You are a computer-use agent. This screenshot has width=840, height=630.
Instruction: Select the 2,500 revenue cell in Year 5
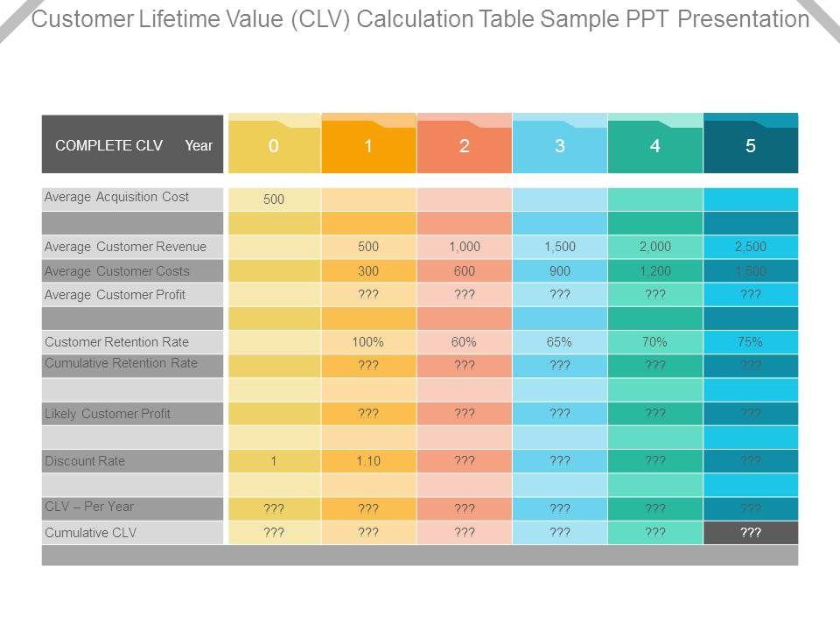click(x=751, y=247)
